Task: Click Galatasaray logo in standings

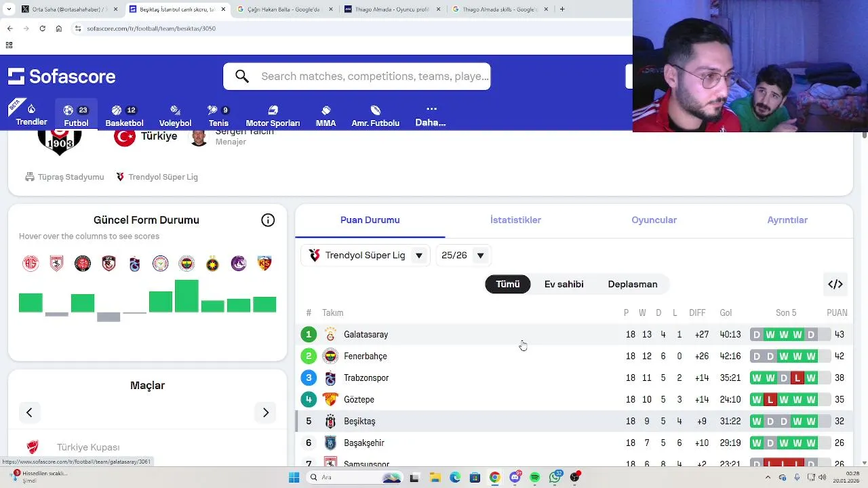Action: pos(330,334)
